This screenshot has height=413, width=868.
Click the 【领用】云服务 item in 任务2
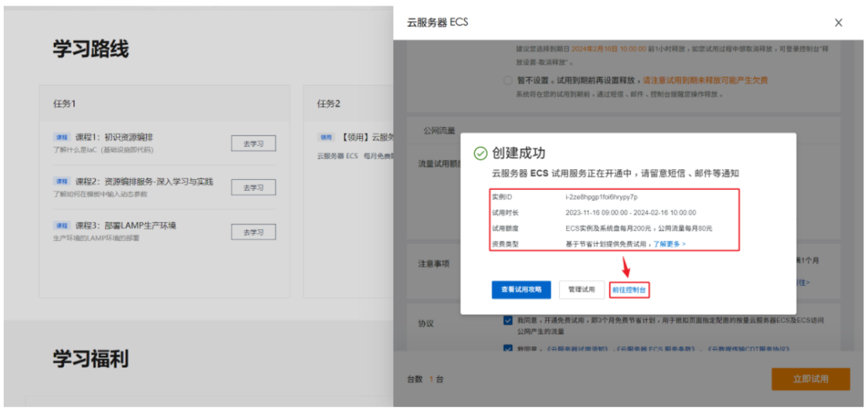pos(366,137)
